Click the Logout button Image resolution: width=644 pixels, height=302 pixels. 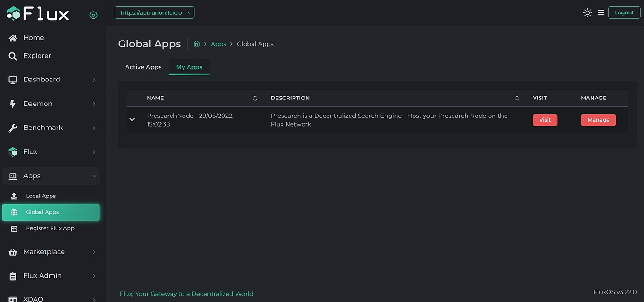point(624,13)
